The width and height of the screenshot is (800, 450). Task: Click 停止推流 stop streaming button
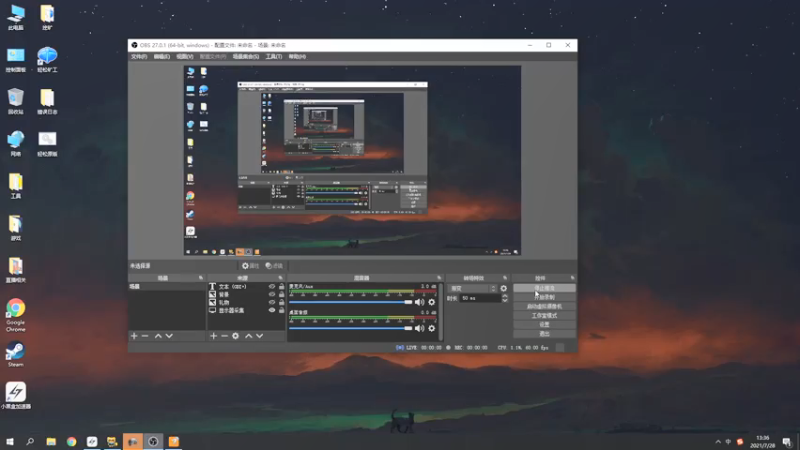pos(544,288)
